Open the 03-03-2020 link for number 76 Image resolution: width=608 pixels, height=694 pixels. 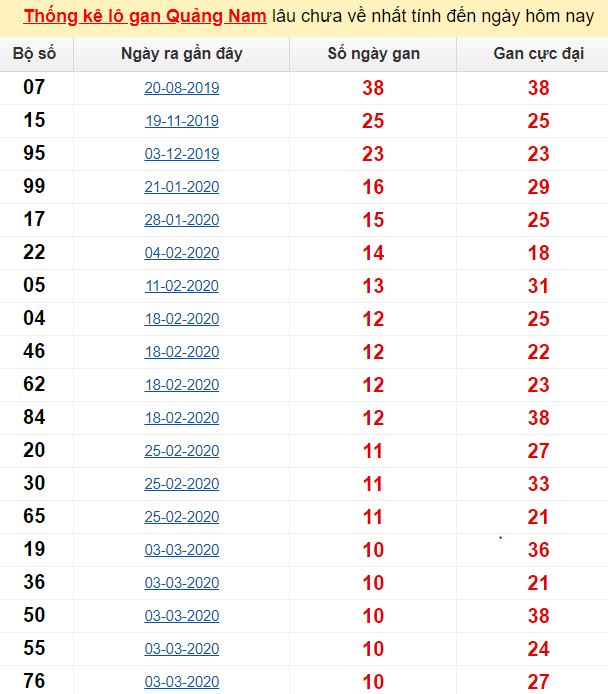click(182, 682)
